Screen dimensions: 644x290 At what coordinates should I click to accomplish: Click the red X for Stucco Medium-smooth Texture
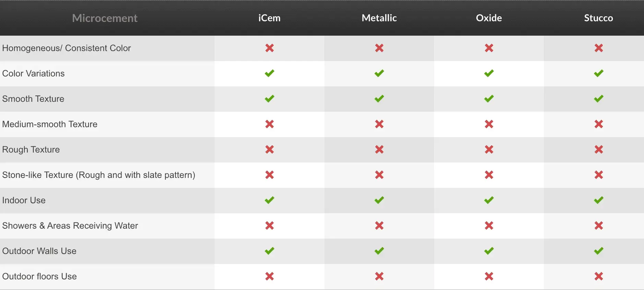599,124
